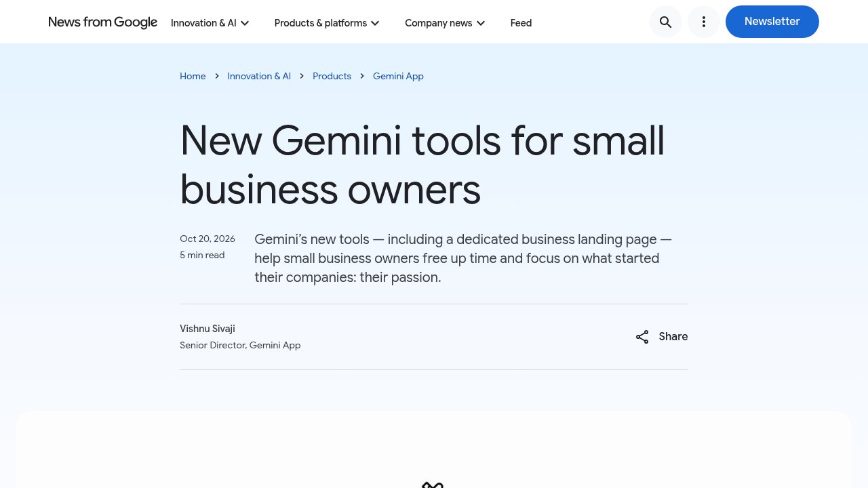Click the Senior Director, Gemini App subtitle

pyautogui.click(x=240, y=345)
